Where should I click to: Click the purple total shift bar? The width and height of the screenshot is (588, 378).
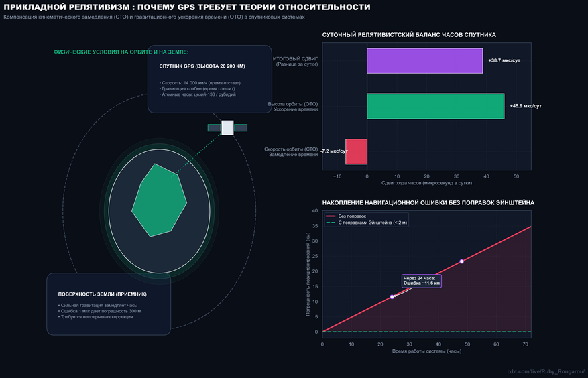(424, 61)
